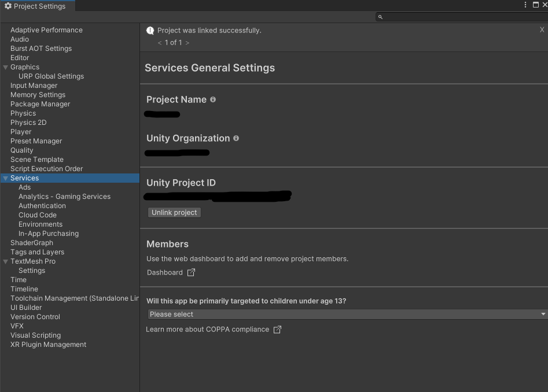Viewport: 548px width, 392px height.
Task: Select TextMesh Pro entry
Action: pos(33,261)
